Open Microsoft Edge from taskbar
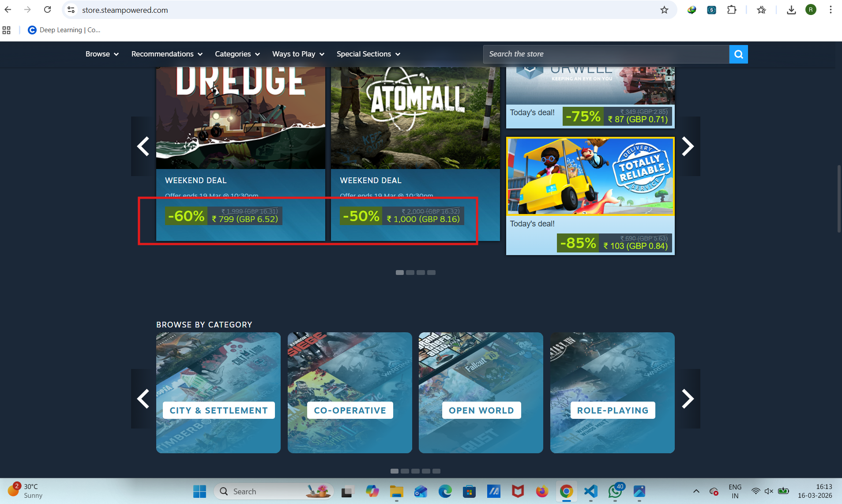The height and width of the screenshot is (504, 842). point(445,491)
